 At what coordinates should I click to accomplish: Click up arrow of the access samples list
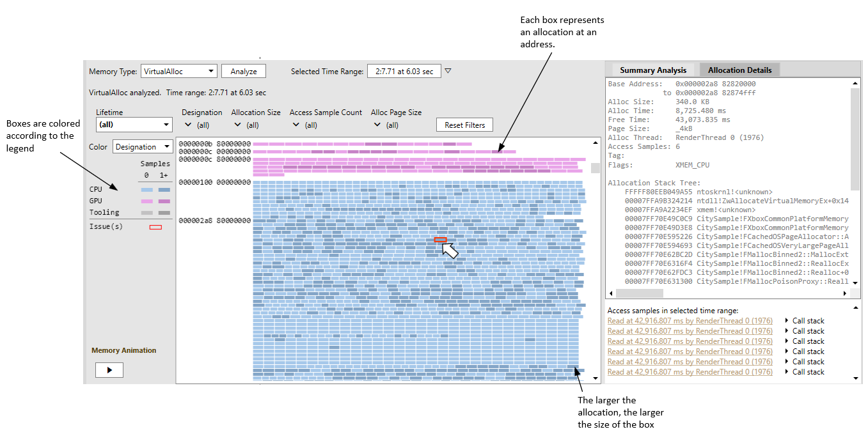point(856,308)
